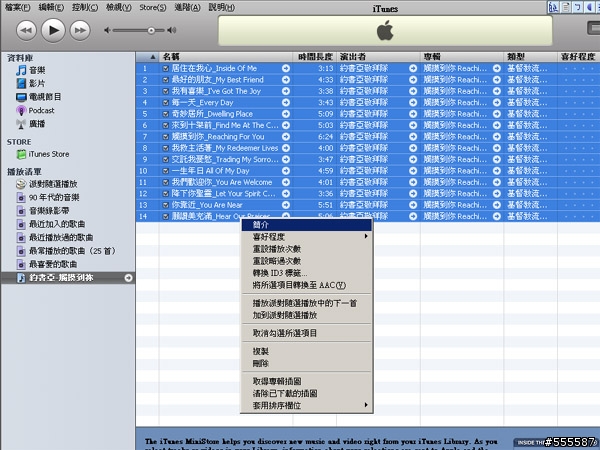The width and height of the screenshot is (600, 450).
Task: Uncheck the Inside Of Me song checkbox
Action: 166,68
